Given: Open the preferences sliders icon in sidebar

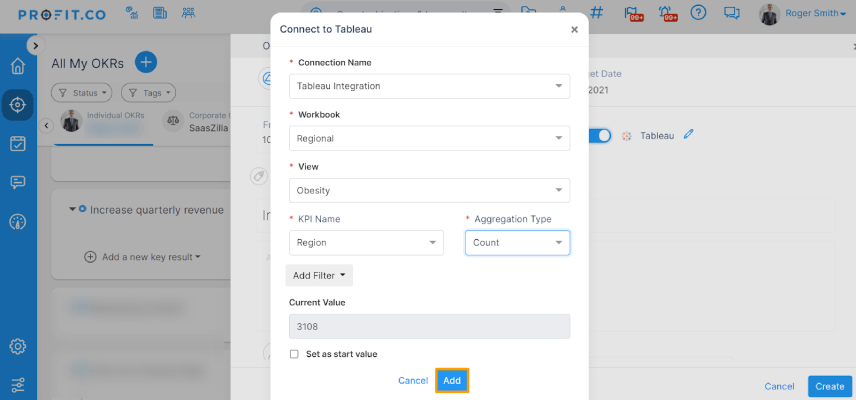Looking at the screenshot, I should click(18, 385).
